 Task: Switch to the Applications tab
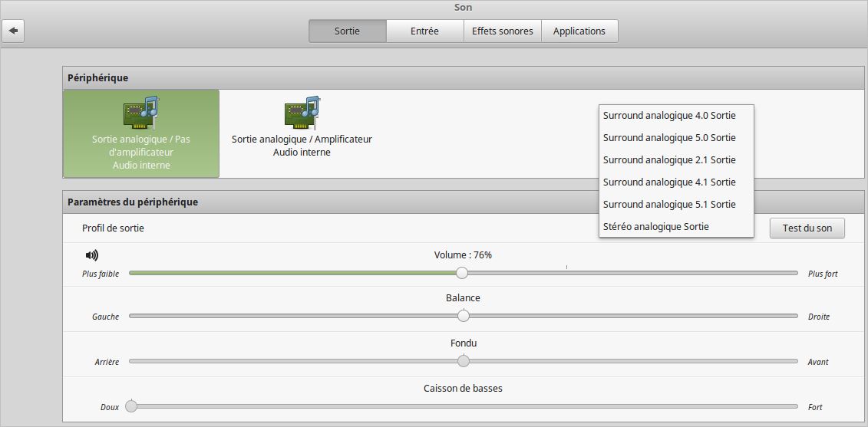(x=579, y=31)
